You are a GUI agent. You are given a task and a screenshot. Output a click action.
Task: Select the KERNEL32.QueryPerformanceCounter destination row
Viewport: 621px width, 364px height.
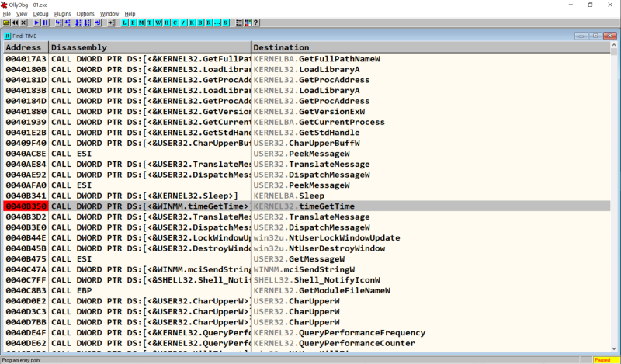tap(334, 343)
